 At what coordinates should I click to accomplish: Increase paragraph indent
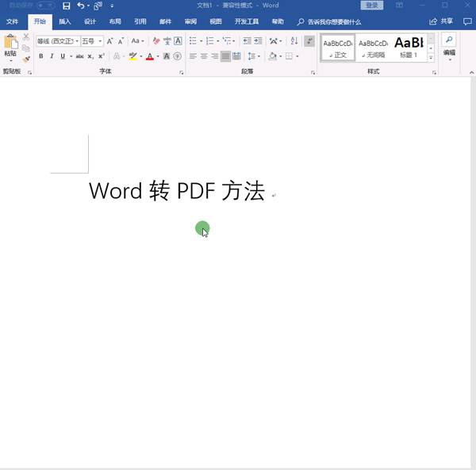(258, 41)
